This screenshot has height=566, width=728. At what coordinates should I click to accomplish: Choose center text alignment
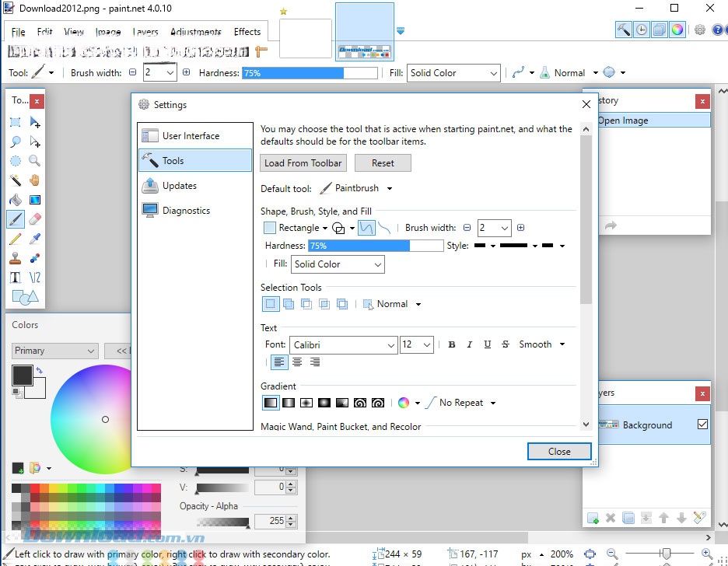click(x=297, y=362)
